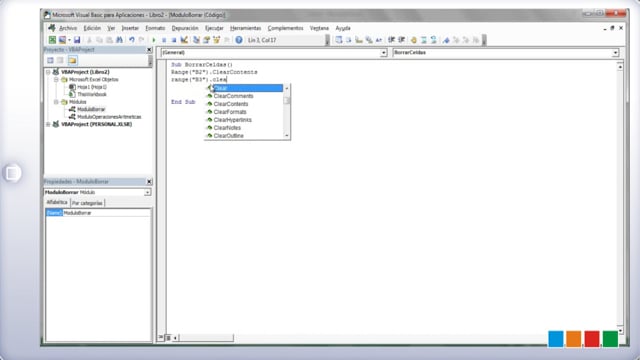Select Hoja1 (Hoja1) in project tree

click(x=92, y=87)
